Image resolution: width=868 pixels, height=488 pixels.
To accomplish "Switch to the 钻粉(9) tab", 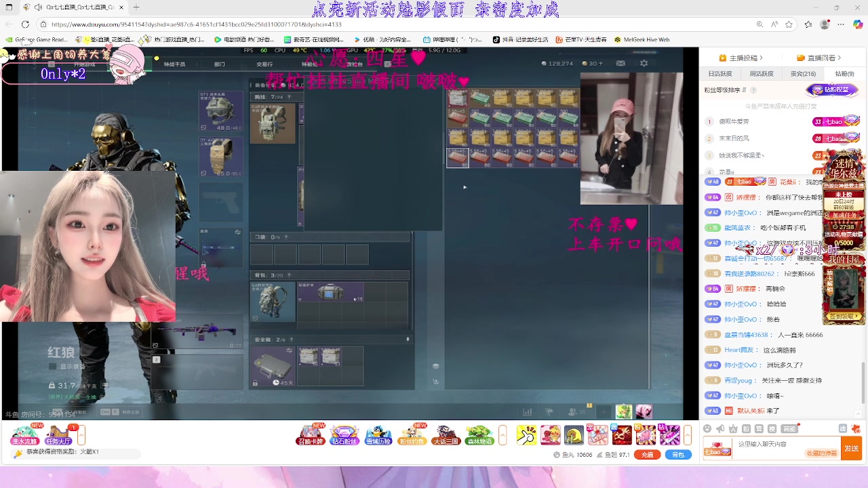I will click(x=844, y=74).
